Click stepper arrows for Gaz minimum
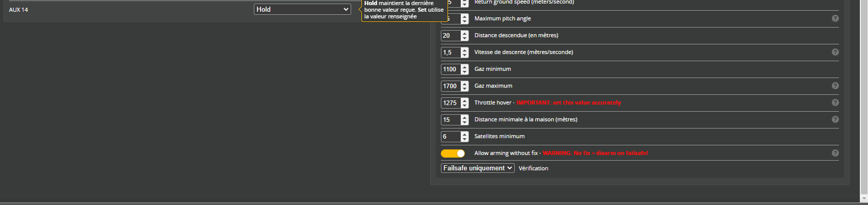This screenshot has height=205, width=868. 464,69
